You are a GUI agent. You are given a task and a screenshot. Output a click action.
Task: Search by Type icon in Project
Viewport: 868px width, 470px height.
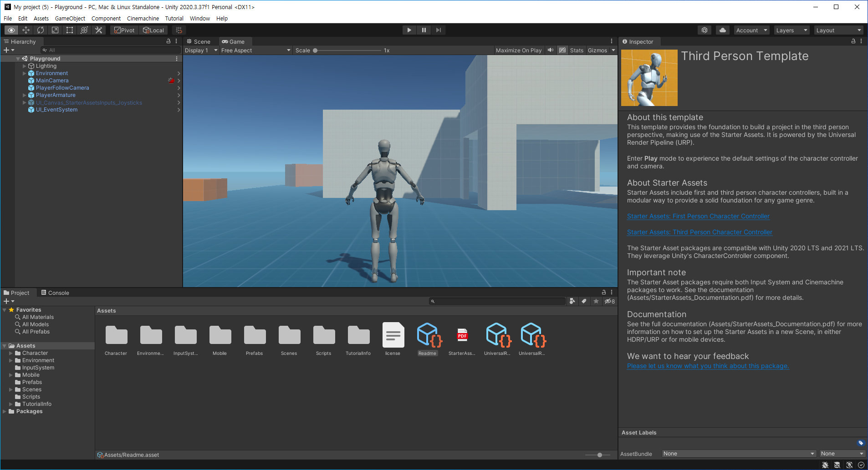pyautogui.click(x=572, y=301)
